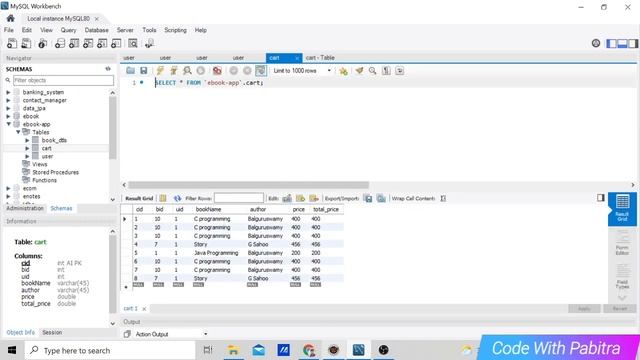Open a script file in this editor
The height and width of the screenshot is (360, 640).
click(x=130, y=71)
